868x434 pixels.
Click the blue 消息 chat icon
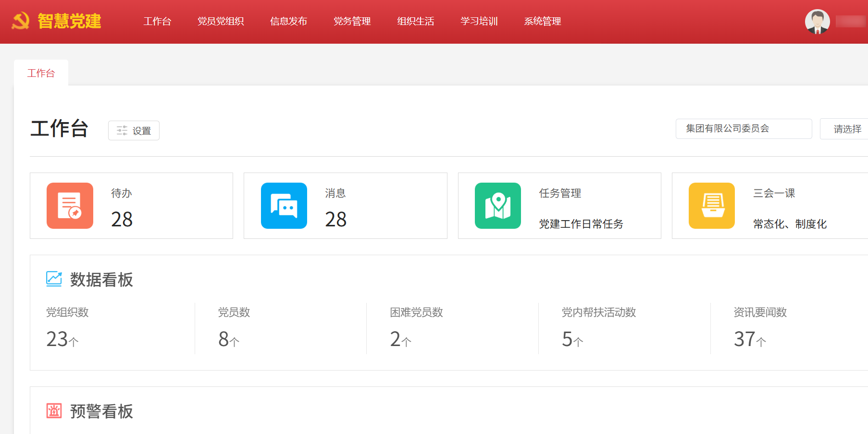click(x=284, y=206)
